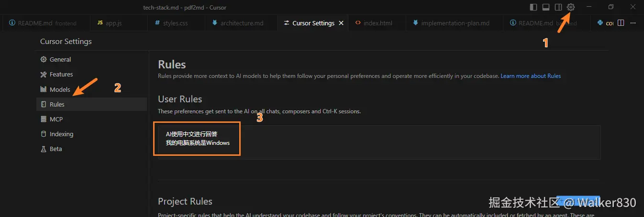Switch to the styles.css tab
Screen dimensions: 644x217
(175, 23)
